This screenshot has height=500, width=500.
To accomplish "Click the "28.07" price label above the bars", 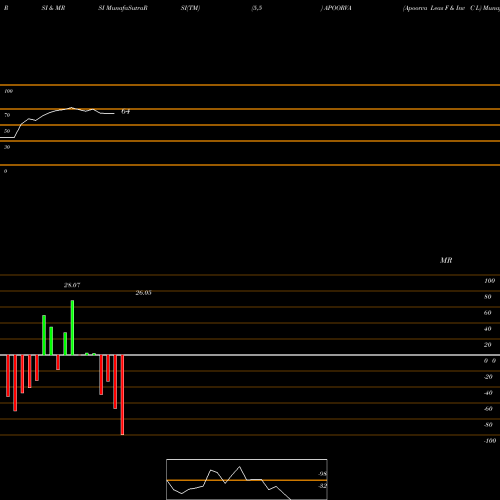I will click(72, 285).
